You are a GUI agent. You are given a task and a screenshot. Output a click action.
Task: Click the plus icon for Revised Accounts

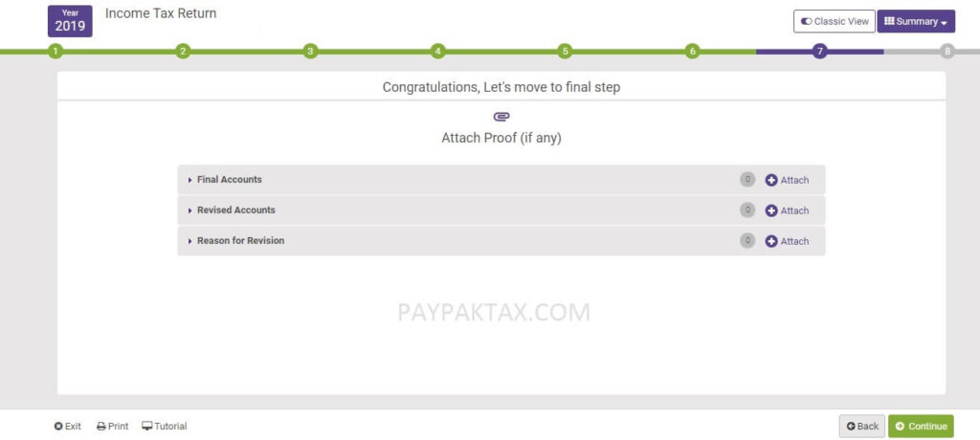click(771, 210)
